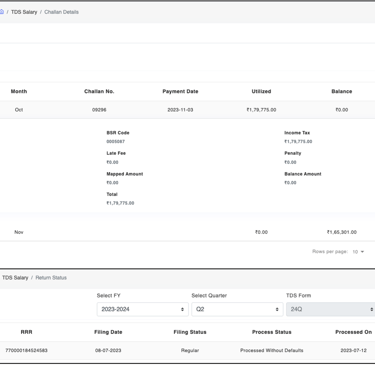Image resolution: width=375 pixels, height=366 pixels.
Task: Click the Late Fee label
Action: pos(116,153)
